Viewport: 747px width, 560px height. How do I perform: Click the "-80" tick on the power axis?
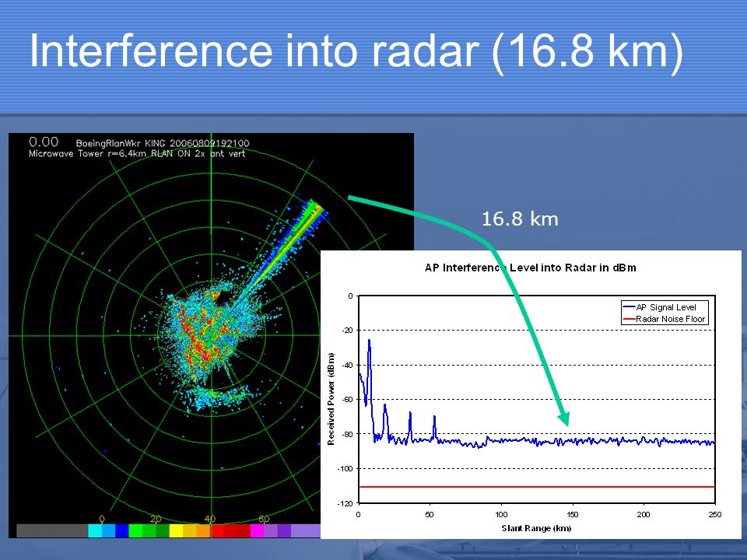(x=348, y=434)
